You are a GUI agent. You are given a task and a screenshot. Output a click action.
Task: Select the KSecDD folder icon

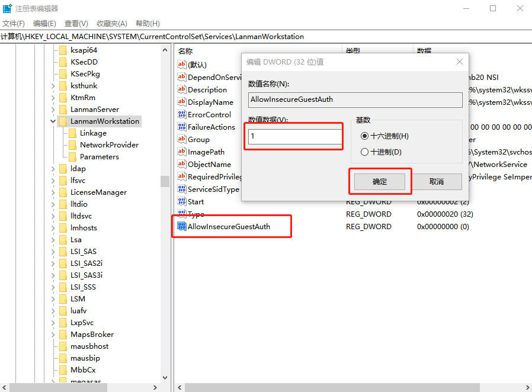[63, 62]
